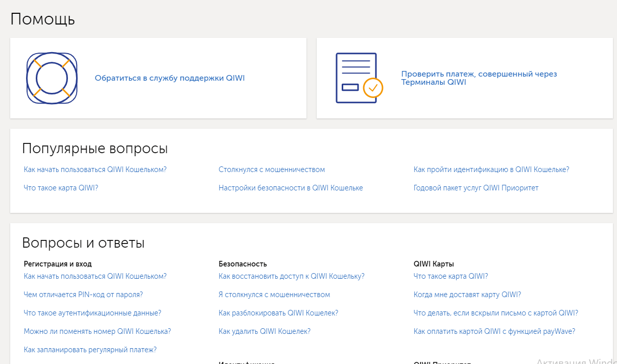Viewport: 617px width, 364px height.
Task: Open 'Обратиться в службу поддержки QIWI' link
Action: [170, 78]
